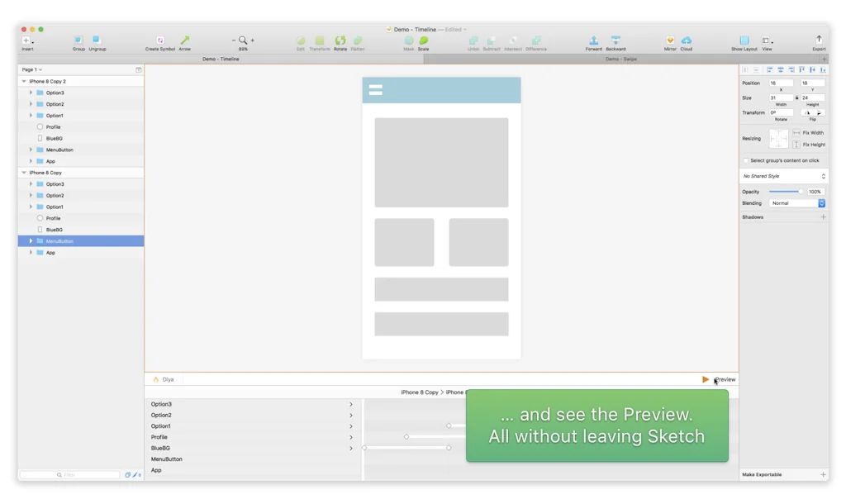846x504 pixels.
Task: Open the Blending mode Normal dropdown
Action: (796, 203)
